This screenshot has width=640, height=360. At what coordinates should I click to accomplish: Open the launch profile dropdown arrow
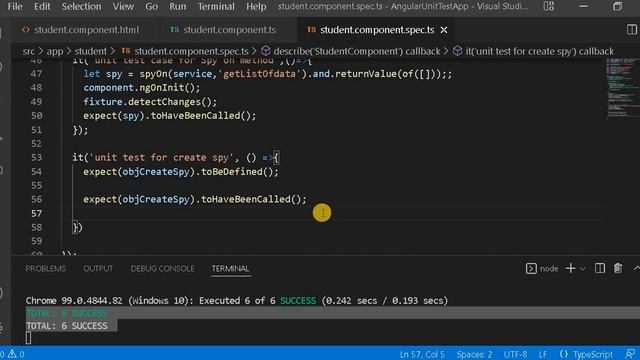tap(582, 269)
